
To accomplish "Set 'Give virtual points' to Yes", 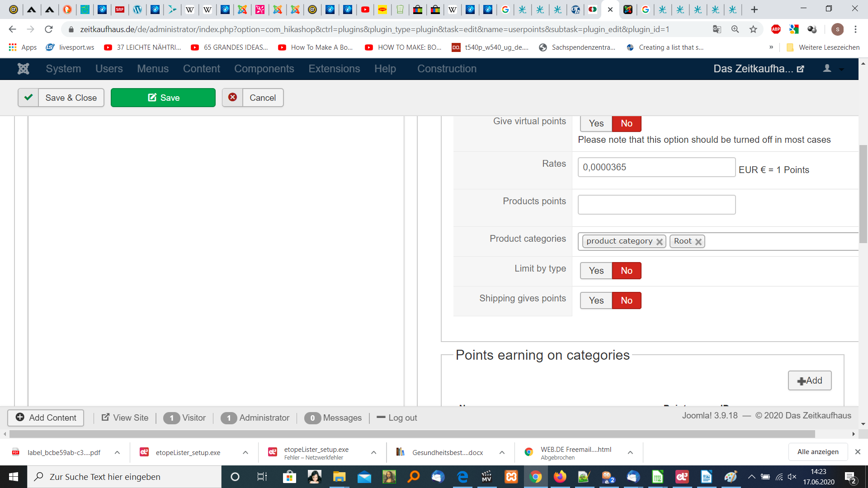I will click(x=596, y=123).
